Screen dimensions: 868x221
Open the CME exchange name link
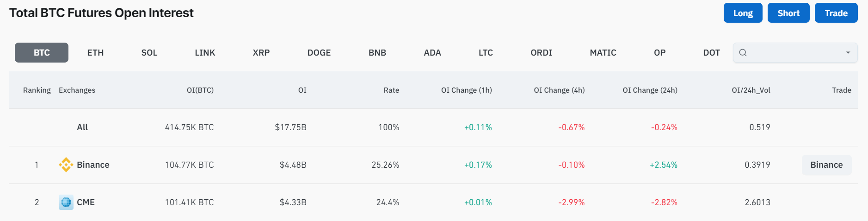click(x=86, y=202)
